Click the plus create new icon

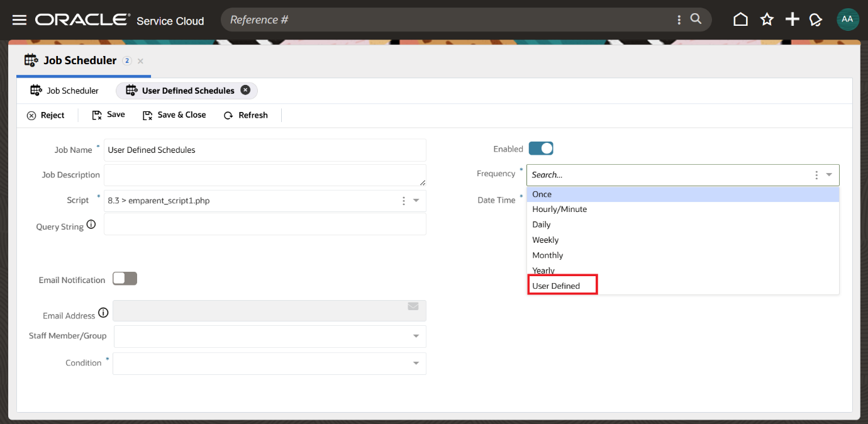point(793,20)
